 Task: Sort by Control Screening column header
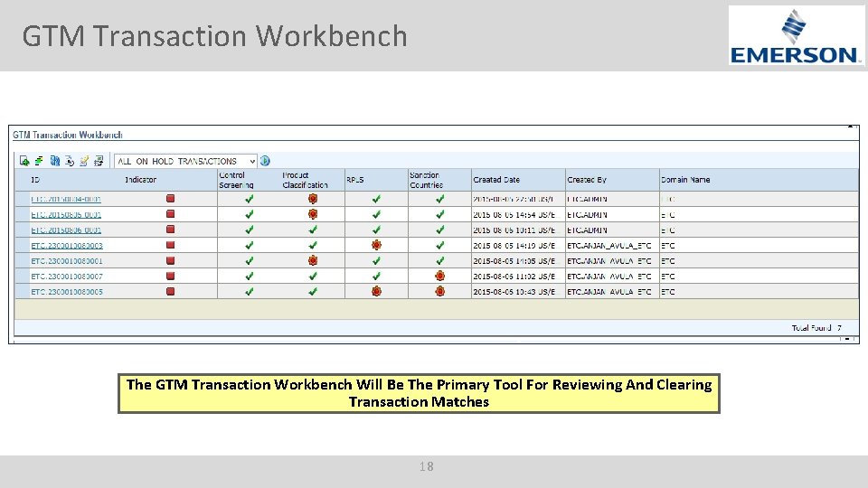(x=236, y=180)
